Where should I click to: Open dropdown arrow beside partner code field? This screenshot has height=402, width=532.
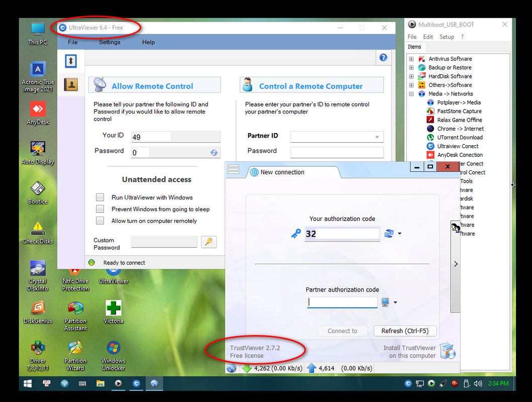tap(395, 303)
